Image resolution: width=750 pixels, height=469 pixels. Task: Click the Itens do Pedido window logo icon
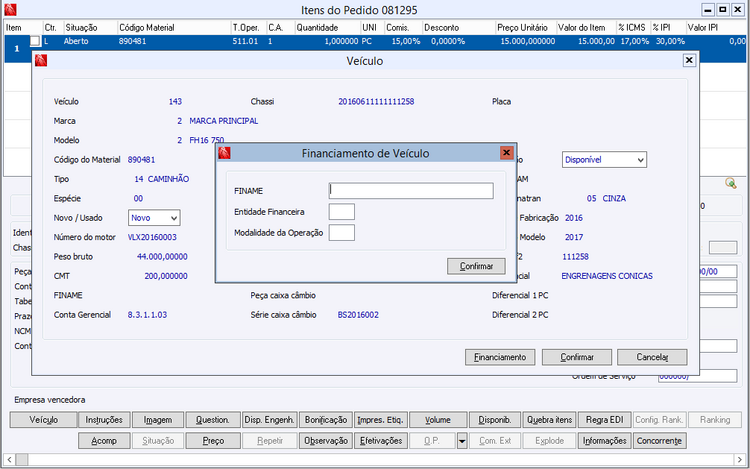click(x=8, y=8)
